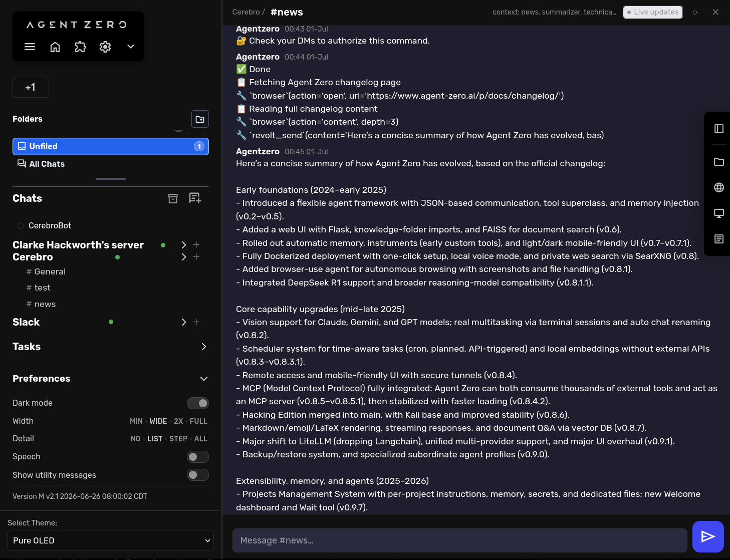Set width to FULL
730x560 pixels.
[198, 421]
